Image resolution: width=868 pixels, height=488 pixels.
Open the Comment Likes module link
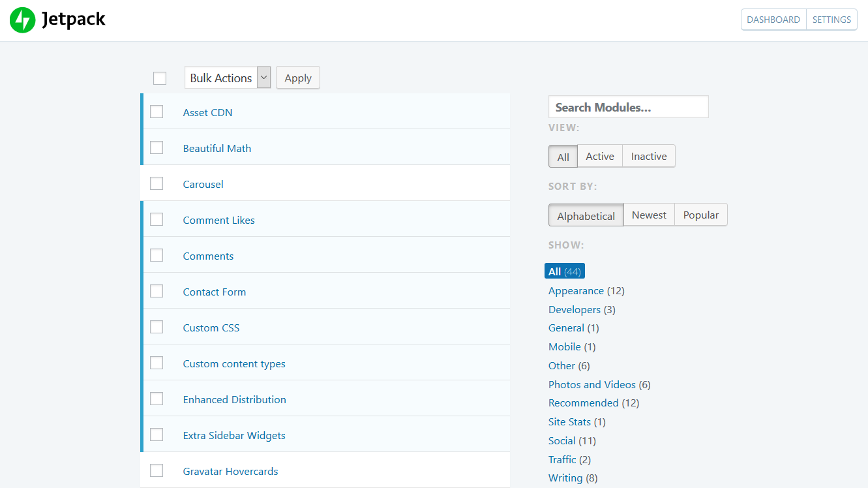pyautogui.click(x=218, y=220)
